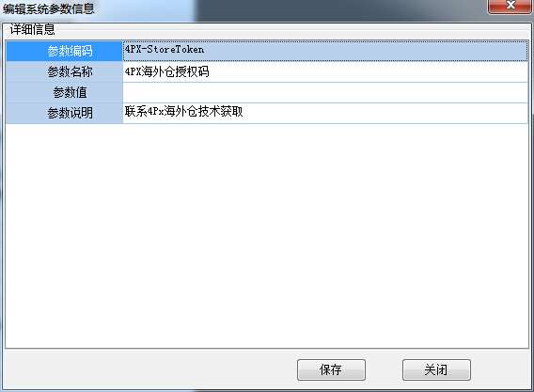Click the 关闭 close button
Screen dimensions: 534x392
[436, 369]
